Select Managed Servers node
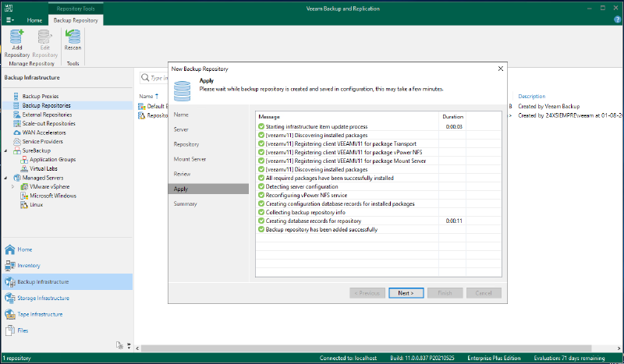This screenshot has width=624, height=364. point(43,178)
